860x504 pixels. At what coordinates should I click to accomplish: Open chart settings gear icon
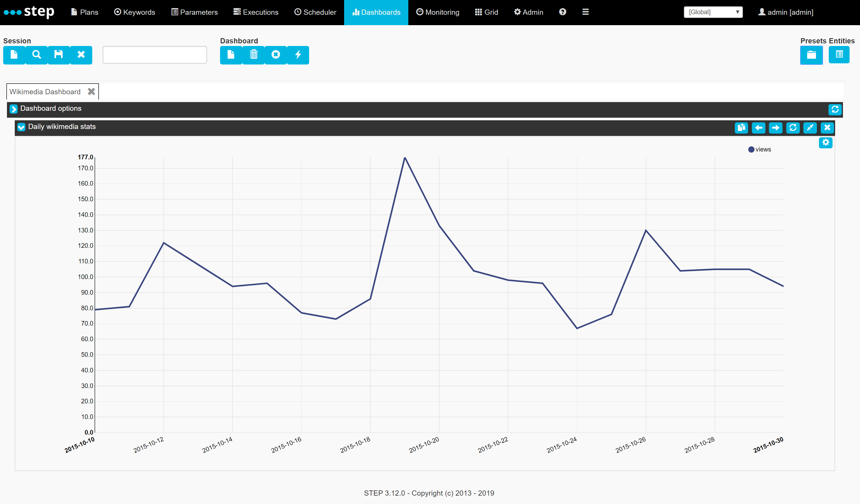(x=826, y=143)
